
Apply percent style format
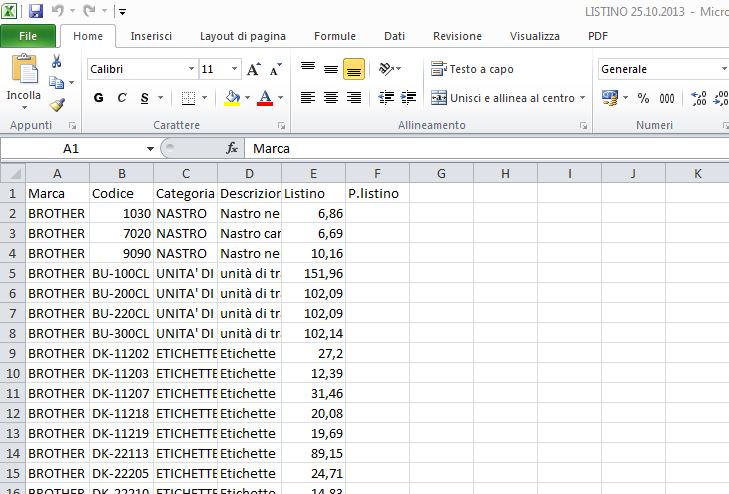coord(643,98)
